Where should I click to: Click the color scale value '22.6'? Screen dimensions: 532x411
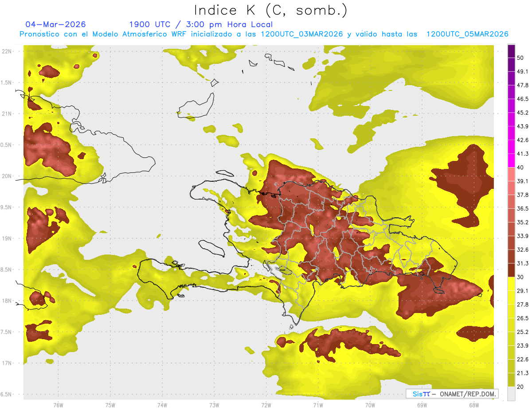[523, 360]
